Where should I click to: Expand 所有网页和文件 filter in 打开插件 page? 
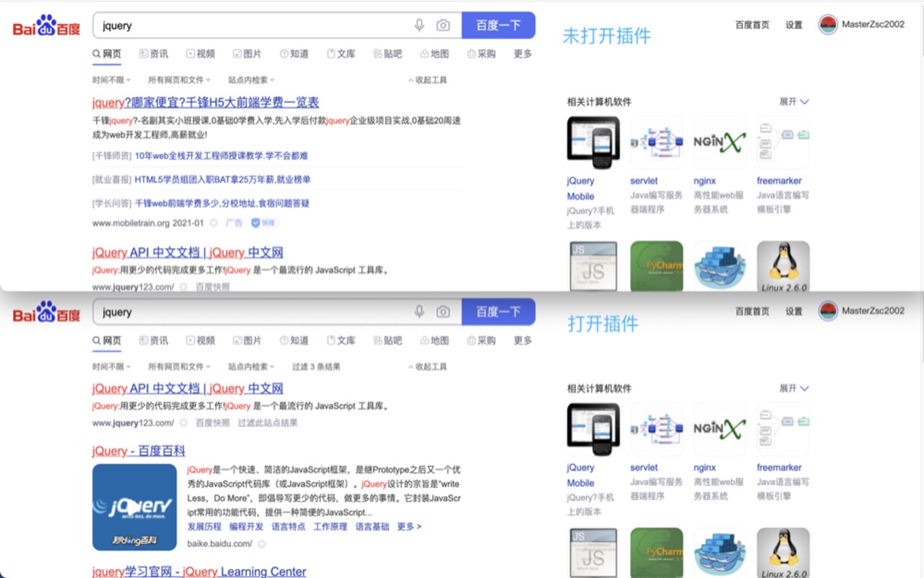[x=179, y=367]
